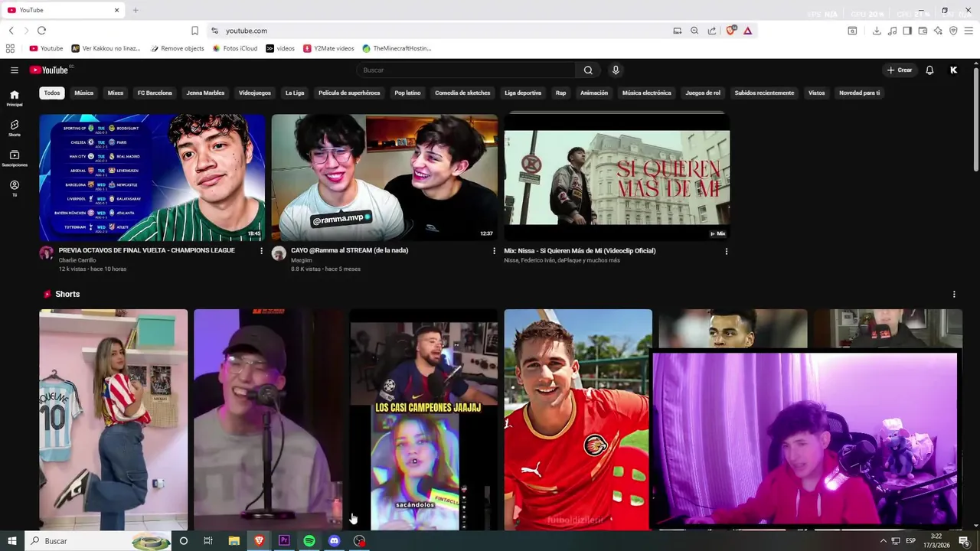980x551 pixels.
Task: Open the Youtube bookmark
Action: pos(46,48)
